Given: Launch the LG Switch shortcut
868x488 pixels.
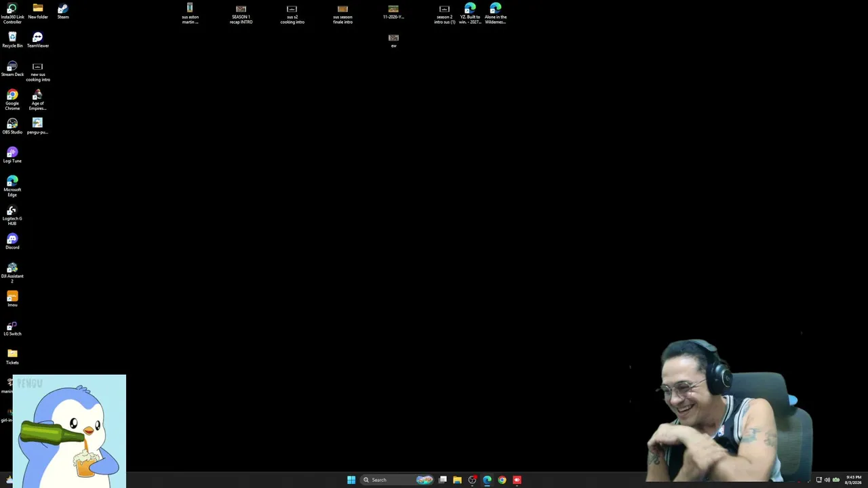Looking at the screenshot, I should point(12,328).
